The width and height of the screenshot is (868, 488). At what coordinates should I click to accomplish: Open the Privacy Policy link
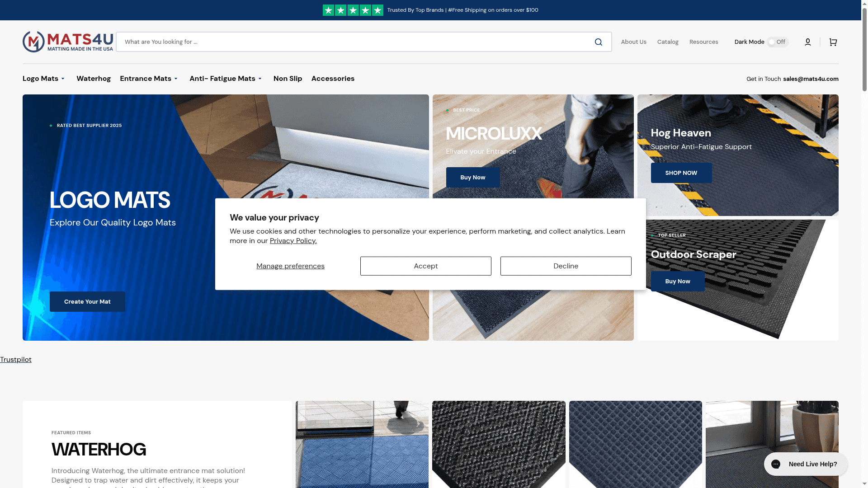point(293,241)
